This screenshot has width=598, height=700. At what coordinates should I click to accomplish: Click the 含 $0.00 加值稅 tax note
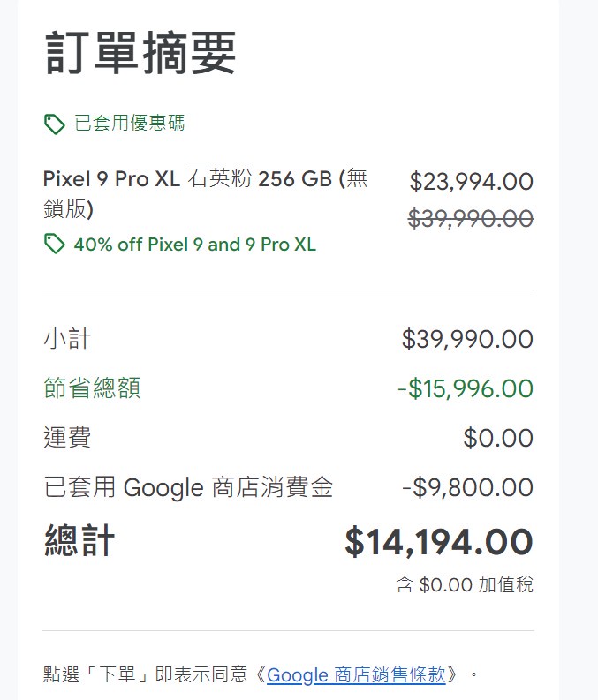pyautogui.click(x=465, y=584)
